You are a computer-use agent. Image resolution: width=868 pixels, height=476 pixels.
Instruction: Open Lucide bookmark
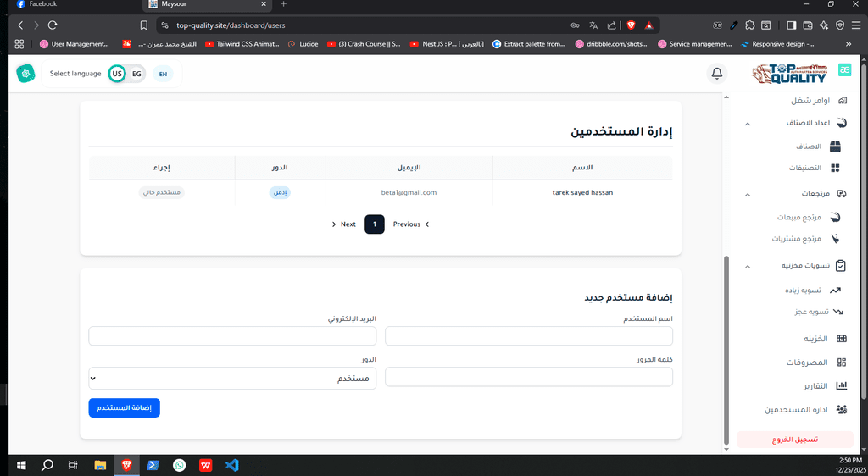[x=303, y=44]
